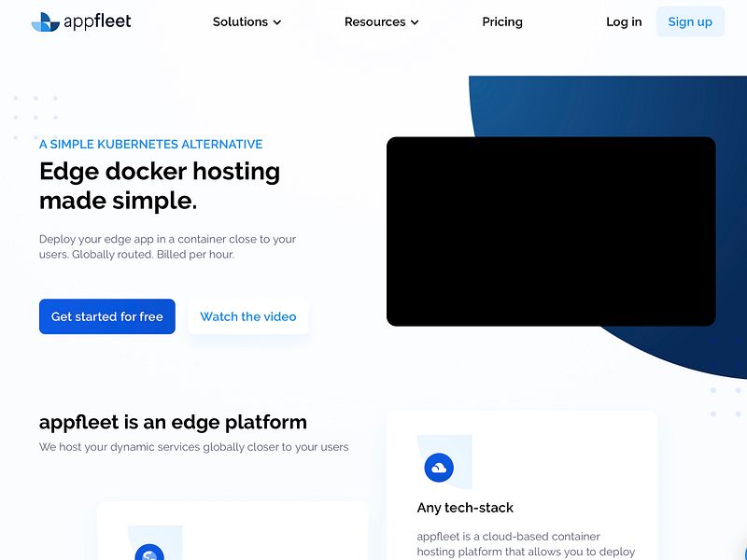Click the 'Any tech-stack' card title
747x560 pixels.
tap(465, 508)
